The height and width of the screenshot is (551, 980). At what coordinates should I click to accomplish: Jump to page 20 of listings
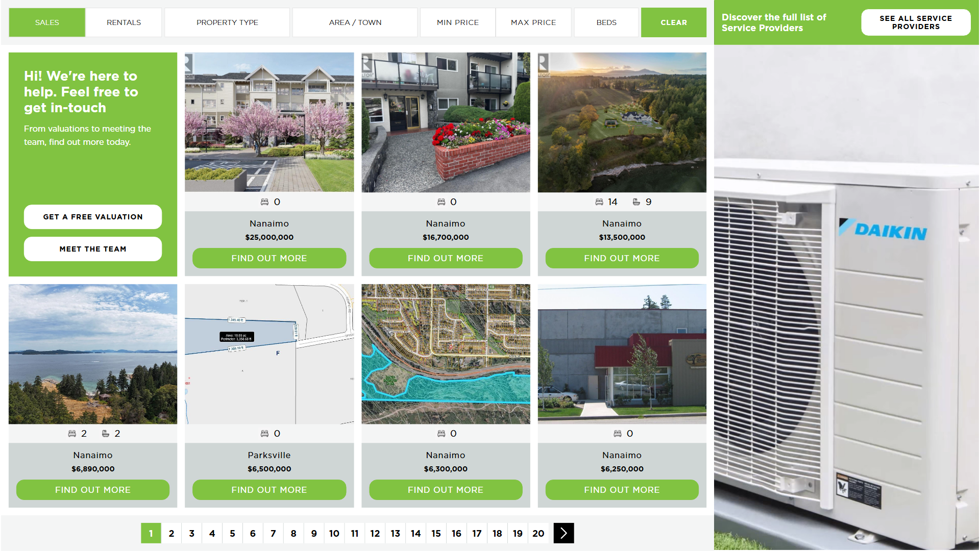[x=538, y=533]
